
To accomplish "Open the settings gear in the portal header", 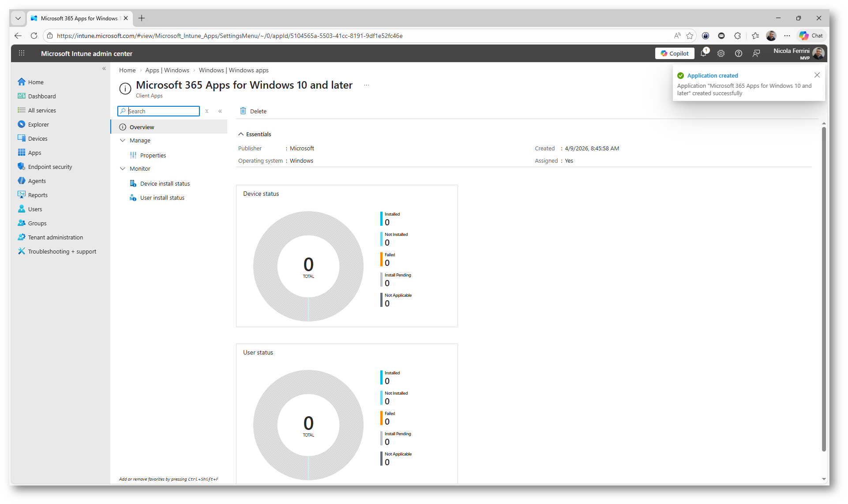I will (721, 53).
